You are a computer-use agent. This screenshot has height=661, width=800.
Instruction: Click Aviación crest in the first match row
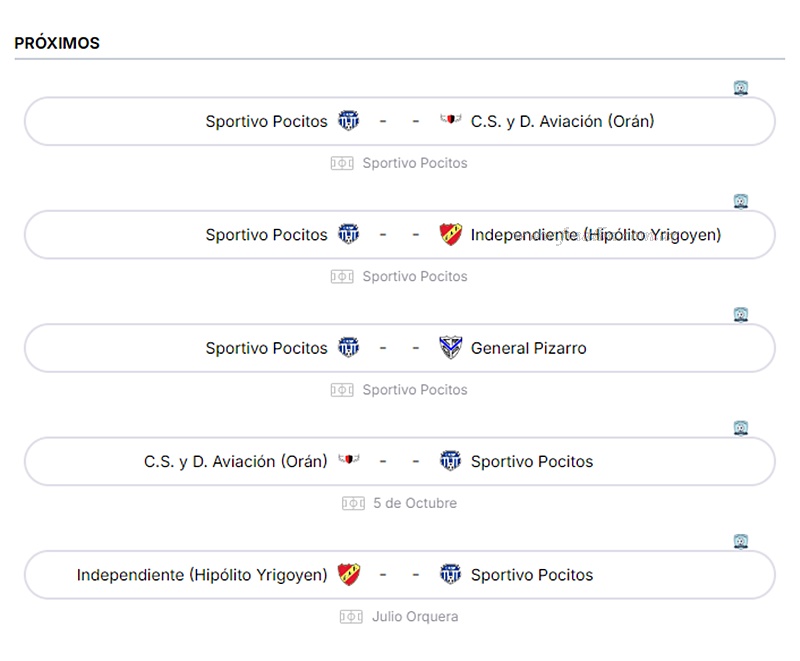pos(451,121)
